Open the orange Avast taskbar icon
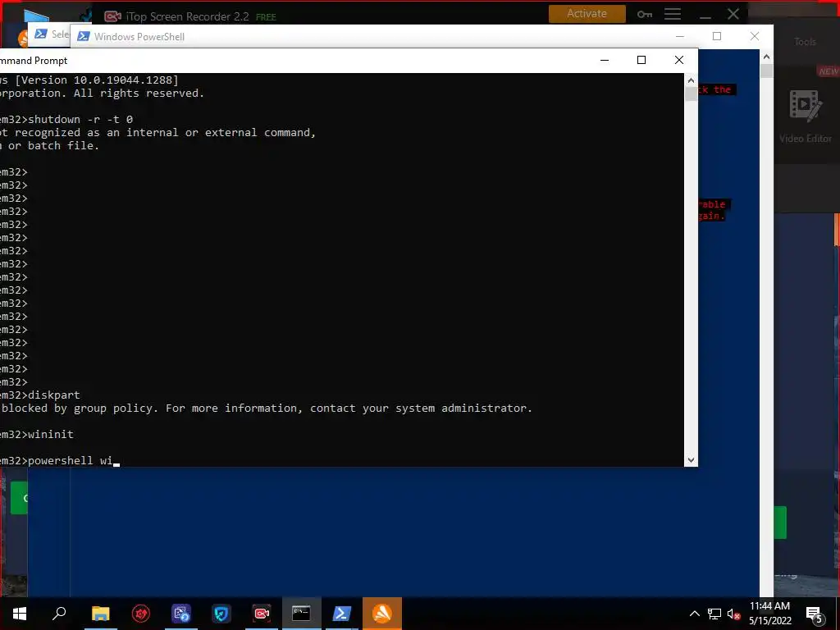This screenshot has height=630, width=840. point(382,614)
